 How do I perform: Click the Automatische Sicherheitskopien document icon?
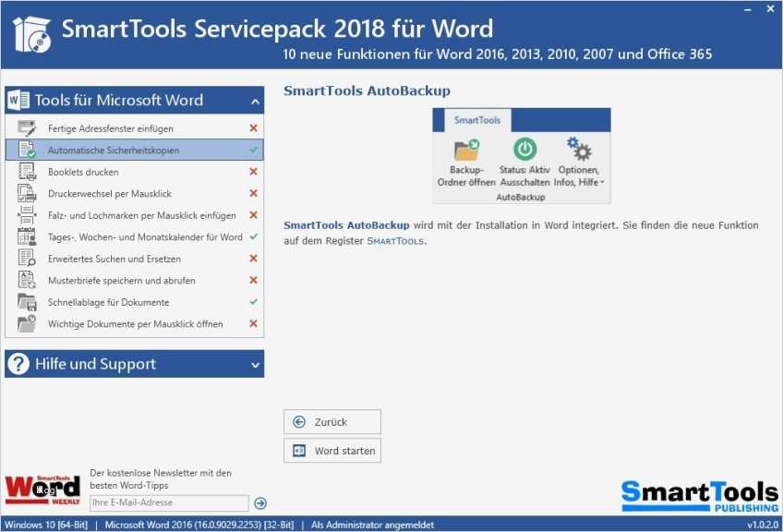[x=27, y=150]
